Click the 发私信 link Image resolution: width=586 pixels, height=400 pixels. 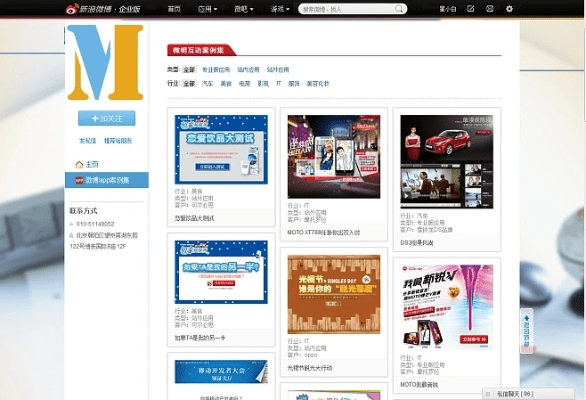pos(87,141)
